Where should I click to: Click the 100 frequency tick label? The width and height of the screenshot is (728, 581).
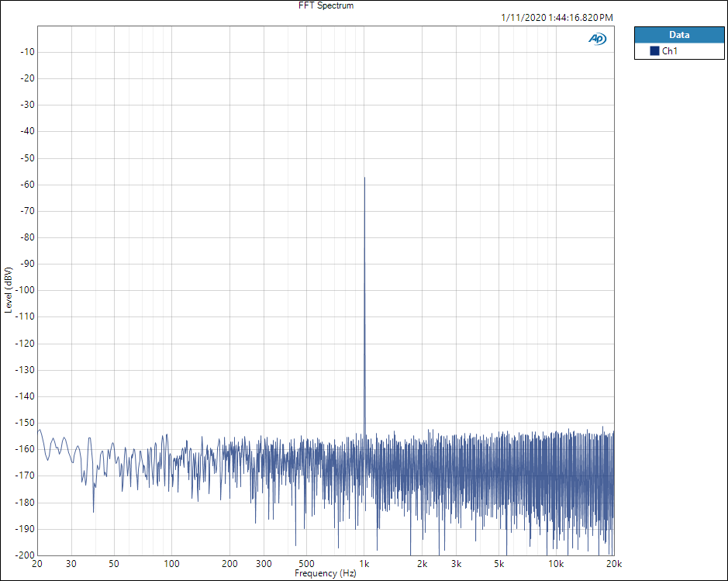(x=172, y=564)
